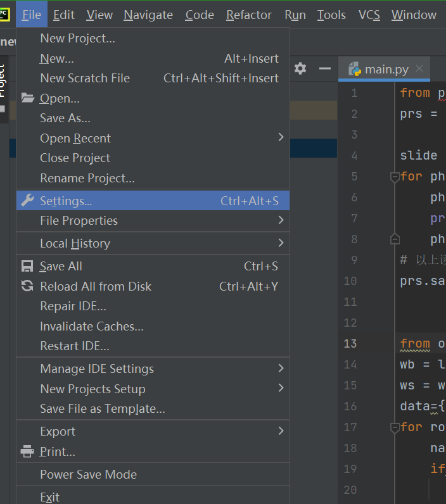Expand the Open Recent submenu
446x504 pixels.
281,138
